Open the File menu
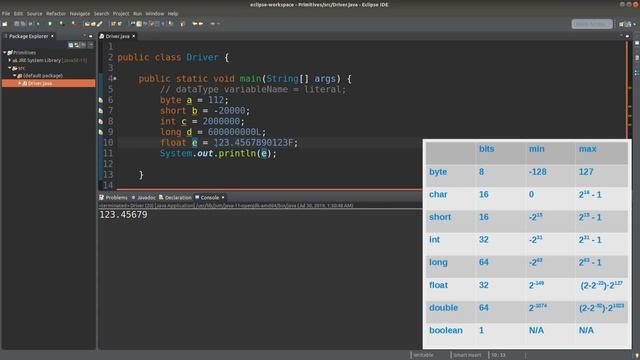 pos(6,13)
